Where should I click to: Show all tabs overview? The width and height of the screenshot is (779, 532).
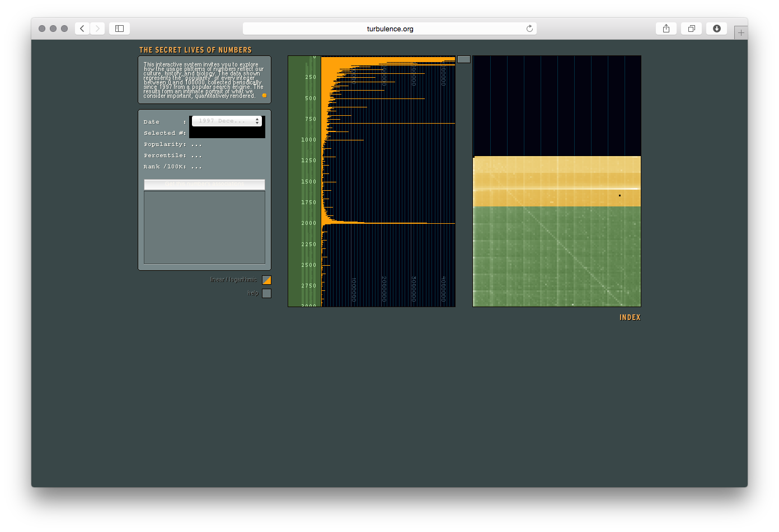click(691, 29)
